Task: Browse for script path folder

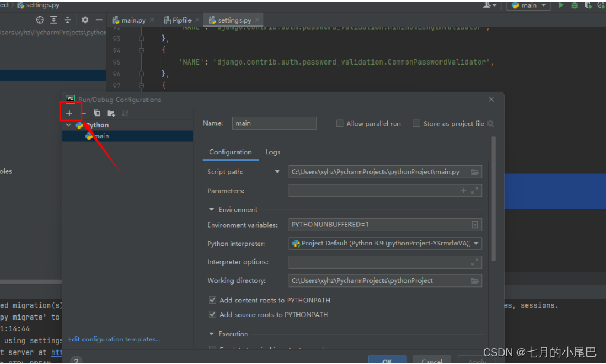Action: (474, 172)
